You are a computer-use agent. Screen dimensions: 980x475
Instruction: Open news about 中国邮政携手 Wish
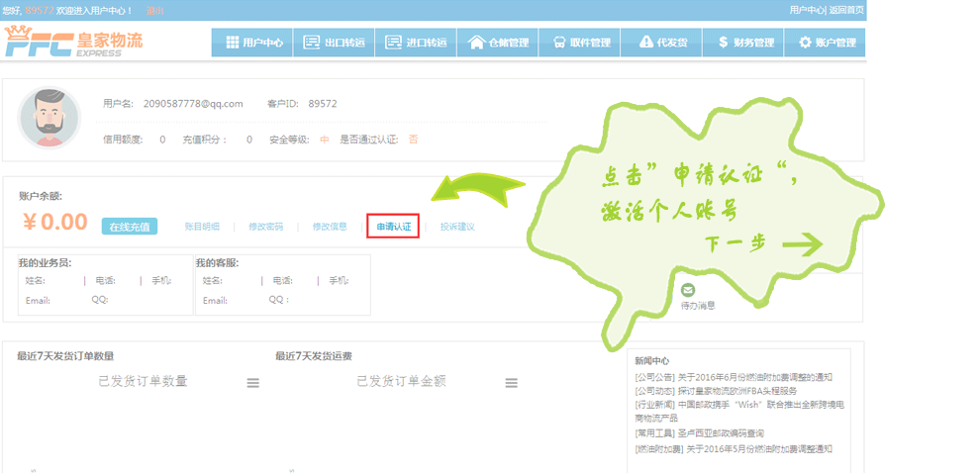tap(739, 412)
